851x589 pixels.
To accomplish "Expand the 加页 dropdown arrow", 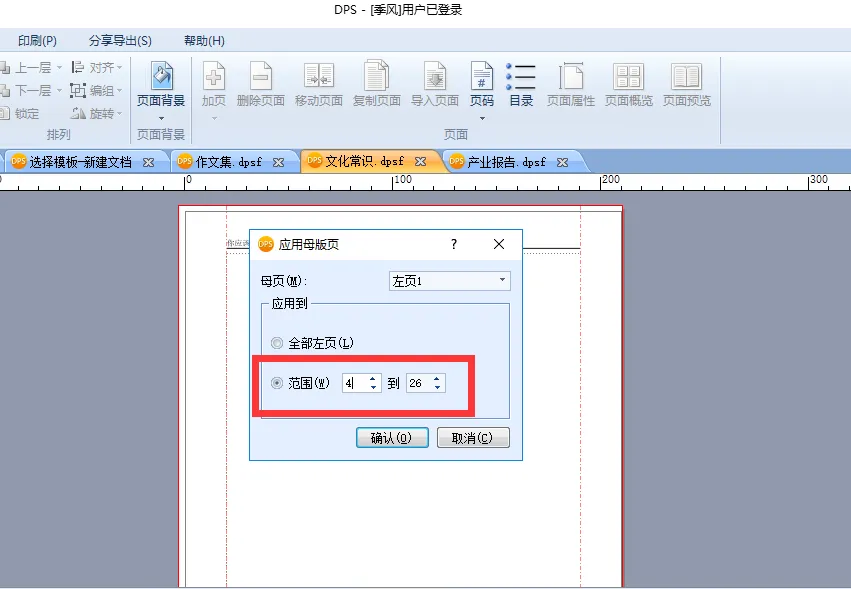I will pos(214,118).
